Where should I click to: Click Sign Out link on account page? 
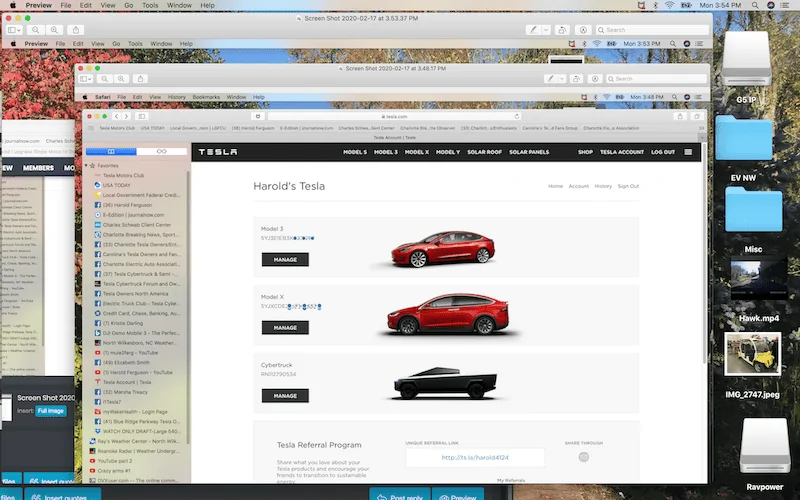628,186
